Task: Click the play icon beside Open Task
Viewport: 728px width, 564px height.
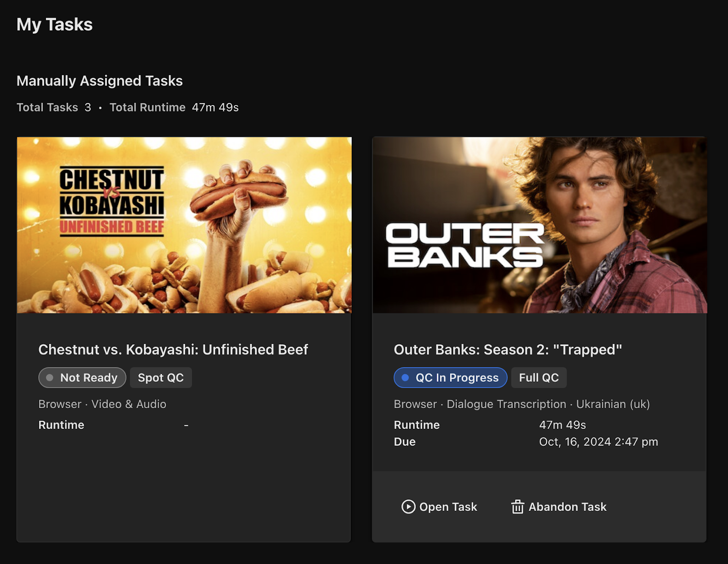Action: click(x=408, y=507)
